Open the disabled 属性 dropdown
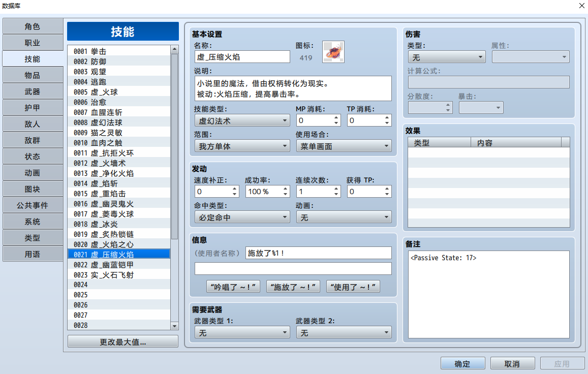This screenshot has height=374, width=588. (531, 57)
